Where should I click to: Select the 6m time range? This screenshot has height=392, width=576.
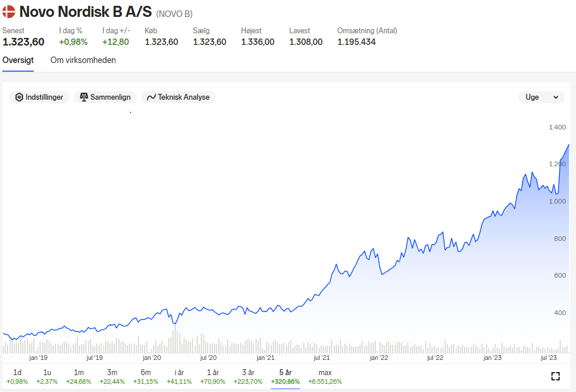(146, 377)
